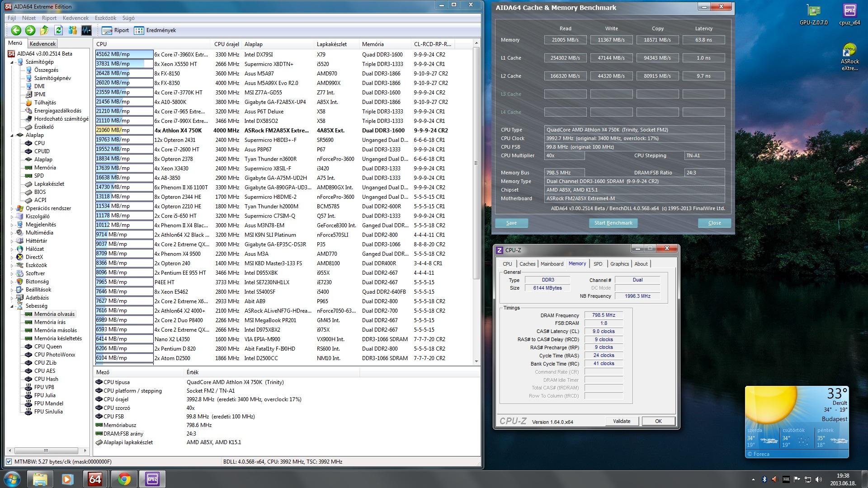Click the green Back arrow in AIDA64 toolbar

point(16,30)
